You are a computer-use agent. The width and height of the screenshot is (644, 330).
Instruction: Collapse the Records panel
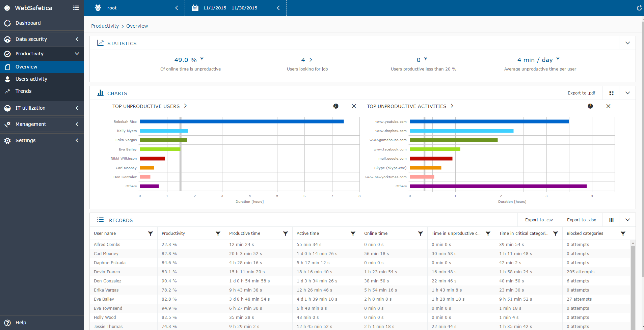[x=627, y=220]
